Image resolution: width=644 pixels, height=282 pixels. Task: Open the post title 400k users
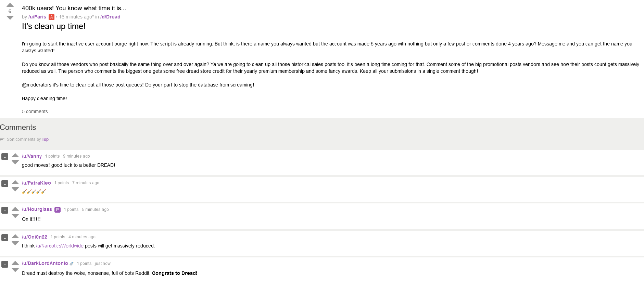tap(74, 8)
